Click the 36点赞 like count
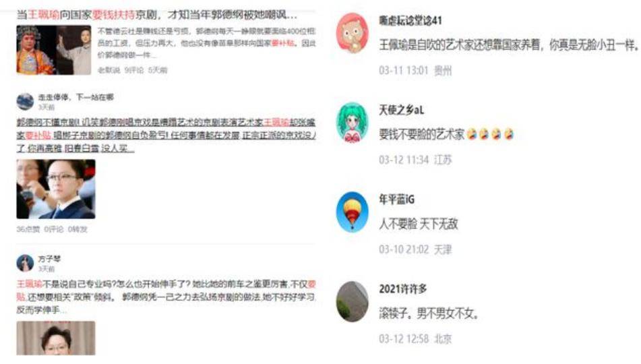The image size is (641, 364). pyautogui.click(x=28, y=229)
